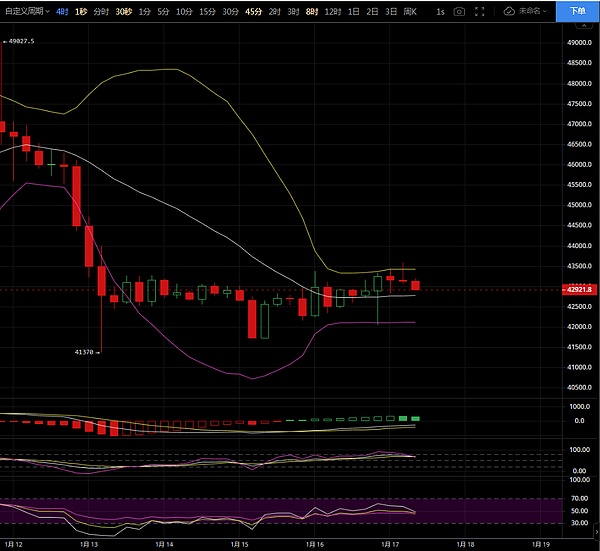Select the 周K weekly candlestick interval

407,11
